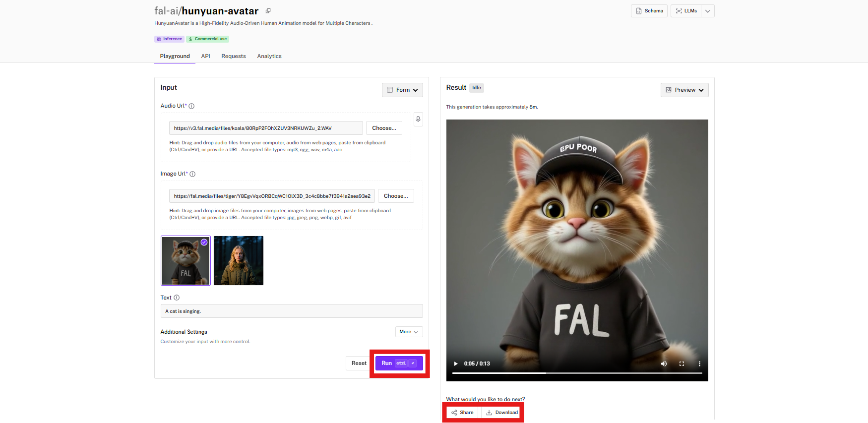The image size is (868, 423).
Task: Click the Text prompt input field
Action: 292,311
